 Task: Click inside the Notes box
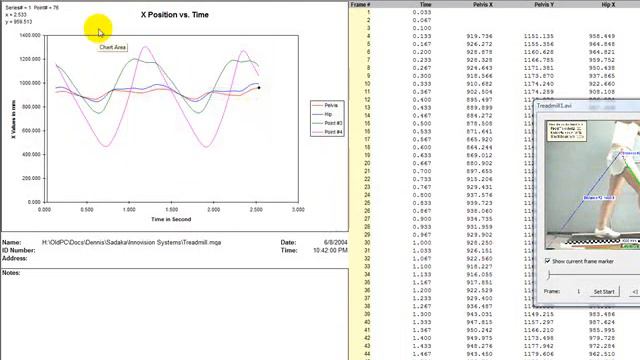(175, 314)
